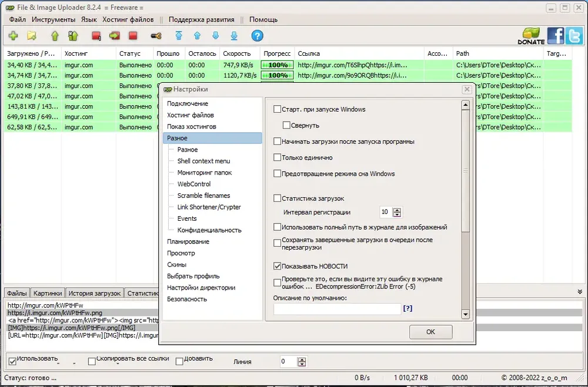Viewport: 588px width, 387px height.
Task: Click the Скорость column header
Action: 240,53
